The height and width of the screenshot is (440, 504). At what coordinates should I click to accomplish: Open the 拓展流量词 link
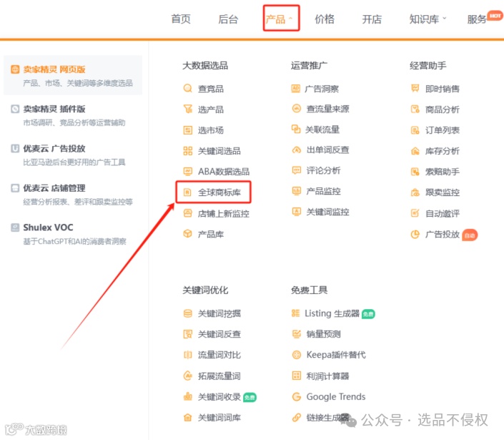(219, 376)
